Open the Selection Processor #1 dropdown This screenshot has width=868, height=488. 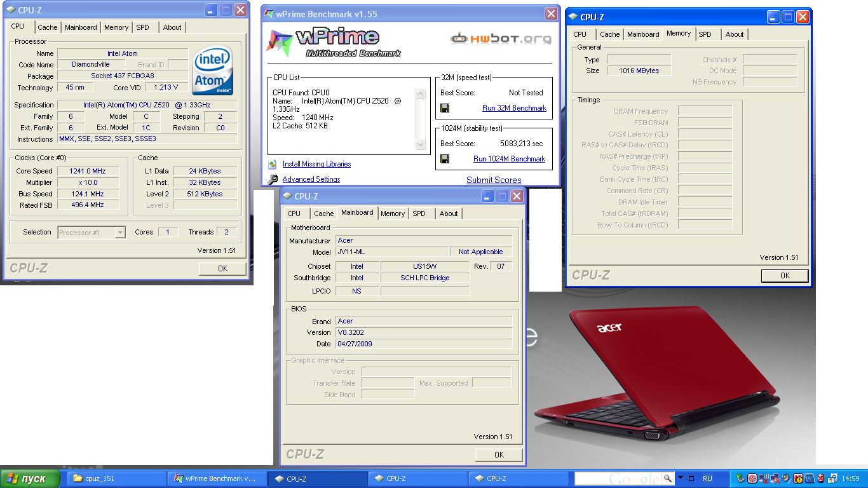[120, 233]
